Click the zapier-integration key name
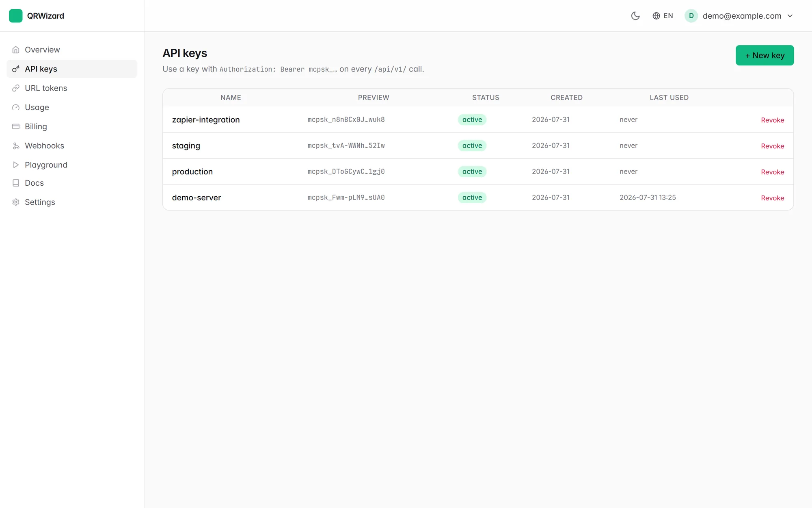The image size is (812, 508). [x=206, y=119]
